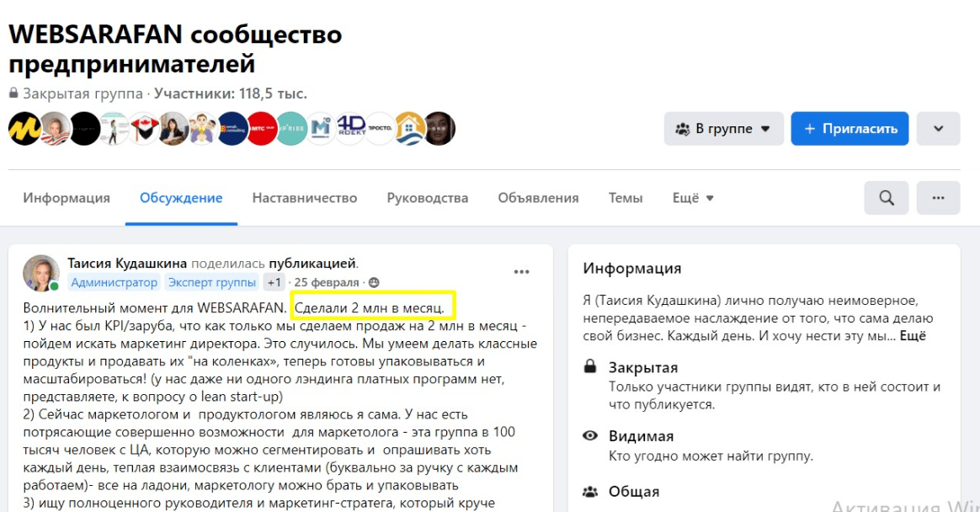980x512 pixels.
Task: Click the '25 февраля' post date link
Action: pos(328,282)
